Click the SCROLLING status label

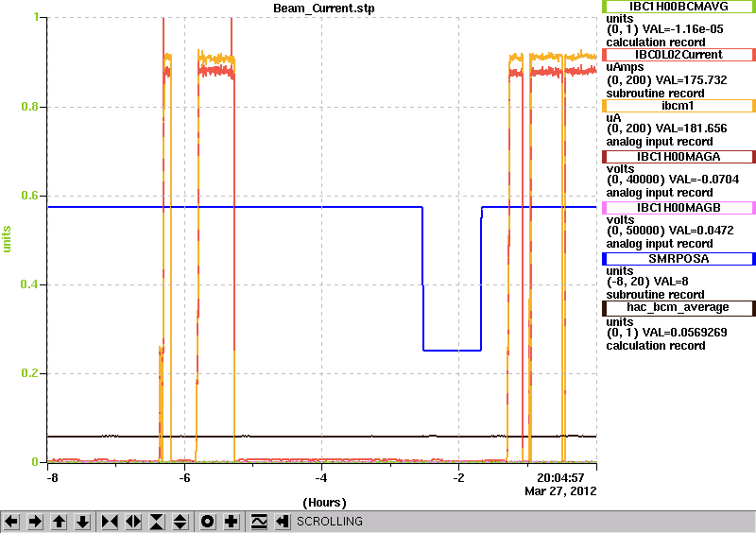[x=329, y=522]
